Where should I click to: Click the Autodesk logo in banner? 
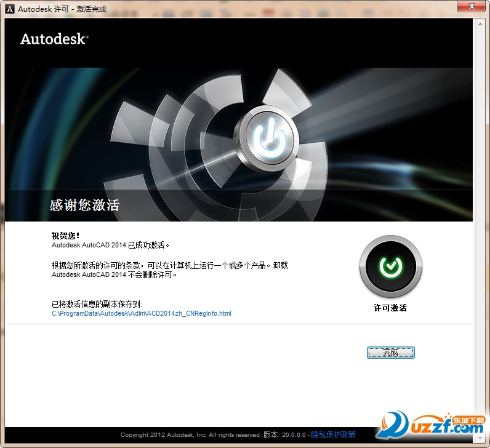pos(54,39)
